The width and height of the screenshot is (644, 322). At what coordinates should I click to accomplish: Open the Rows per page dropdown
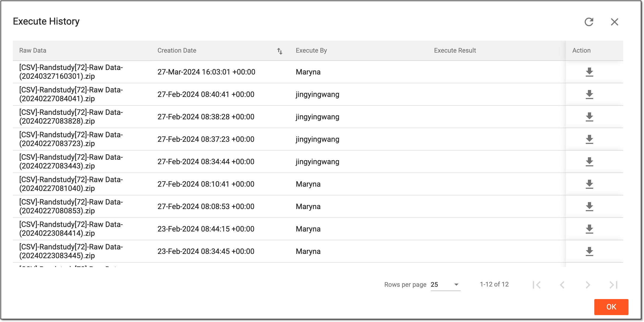pos(445,285)
